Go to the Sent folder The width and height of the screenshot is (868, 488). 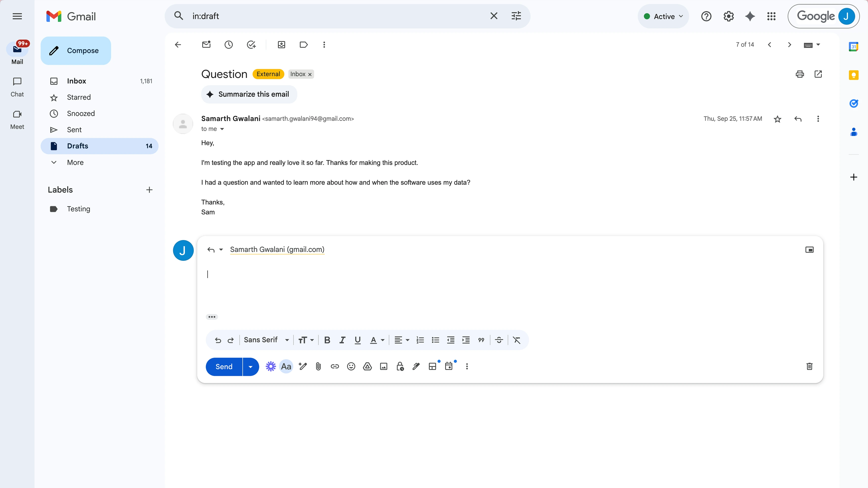click(x=74, y=130)
